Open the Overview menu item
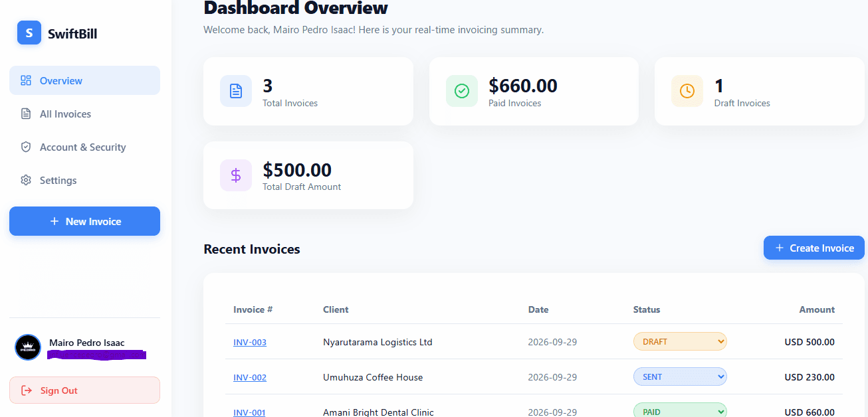 tap(84, 80)
